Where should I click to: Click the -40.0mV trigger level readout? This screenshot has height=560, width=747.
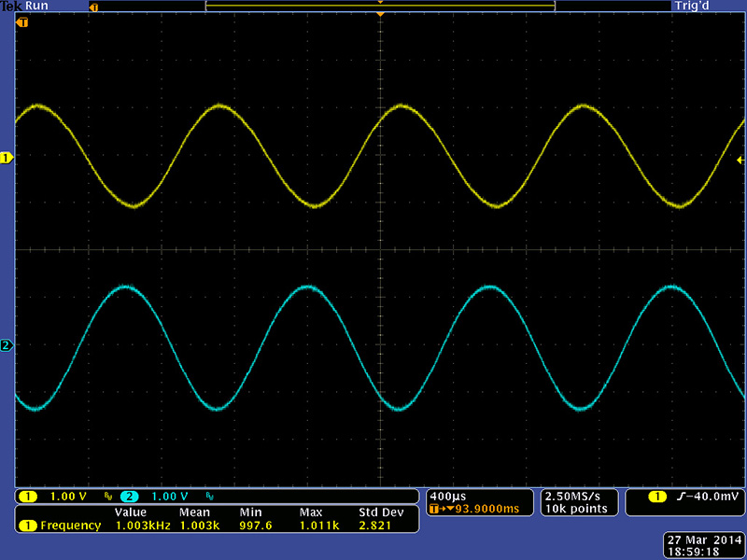(706, 495)
